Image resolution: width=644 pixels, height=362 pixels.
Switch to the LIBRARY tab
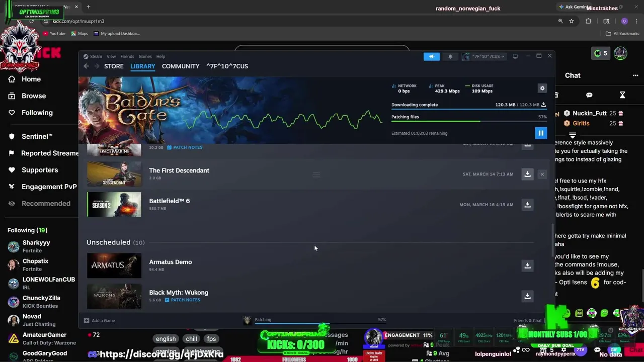pyautogui.click(x=143, y=66)
